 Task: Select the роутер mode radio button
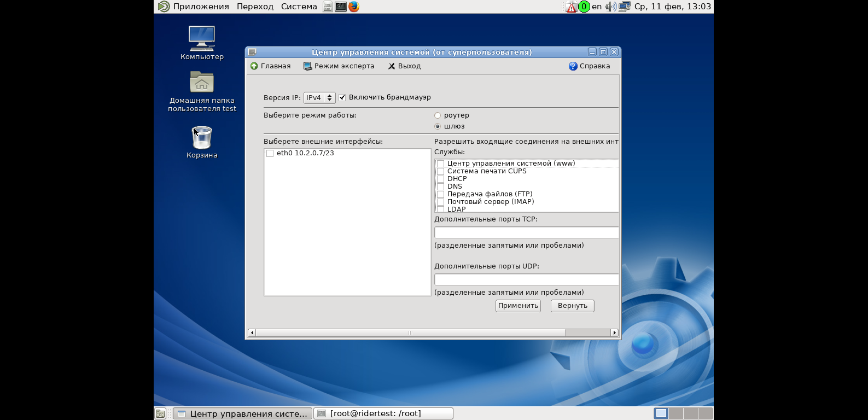click(x=438, y=115)
